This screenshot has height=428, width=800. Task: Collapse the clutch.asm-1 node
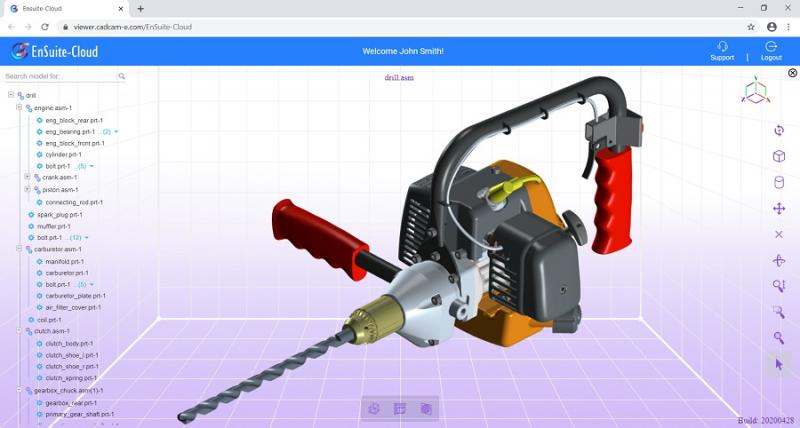coord(19,331)
